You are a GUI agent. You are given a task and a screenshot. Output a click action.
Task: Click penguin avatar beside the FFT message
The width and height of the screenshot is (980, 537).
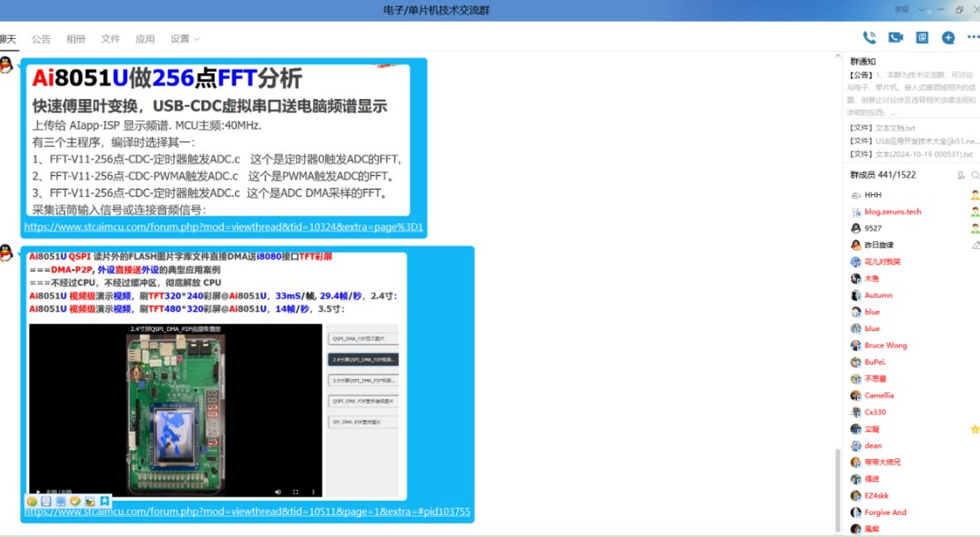(6, 65)
